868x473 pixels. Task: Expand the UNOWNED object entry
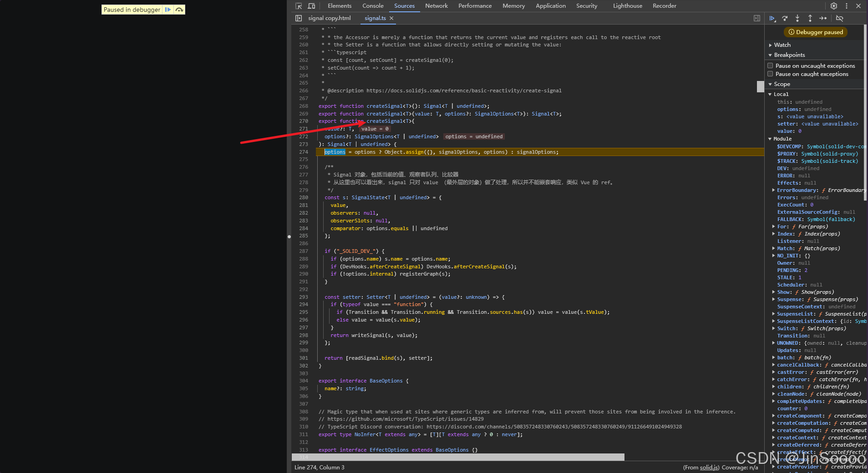point(773,343)
